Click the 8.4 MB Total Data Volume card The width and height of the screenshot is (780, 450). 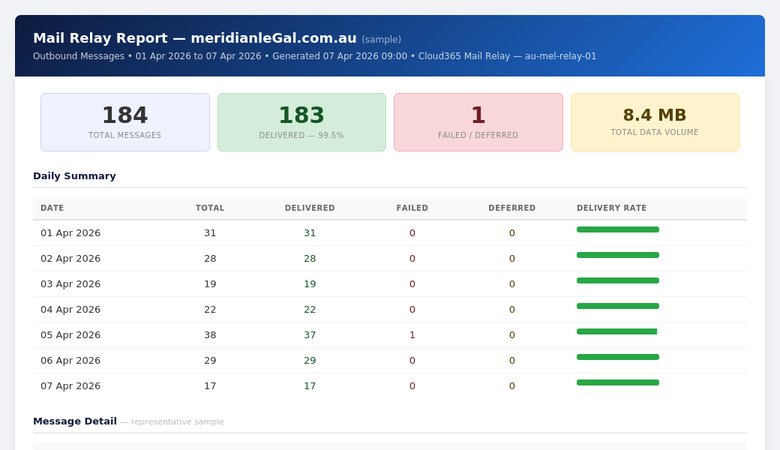pos(655,122)
